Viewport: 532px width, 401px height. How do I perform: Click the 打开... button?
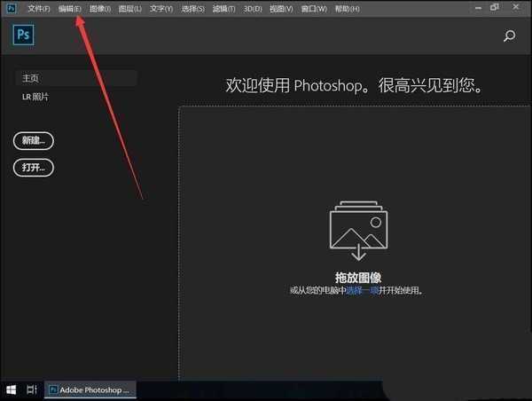pyautogui.click(x=34, y=168)
